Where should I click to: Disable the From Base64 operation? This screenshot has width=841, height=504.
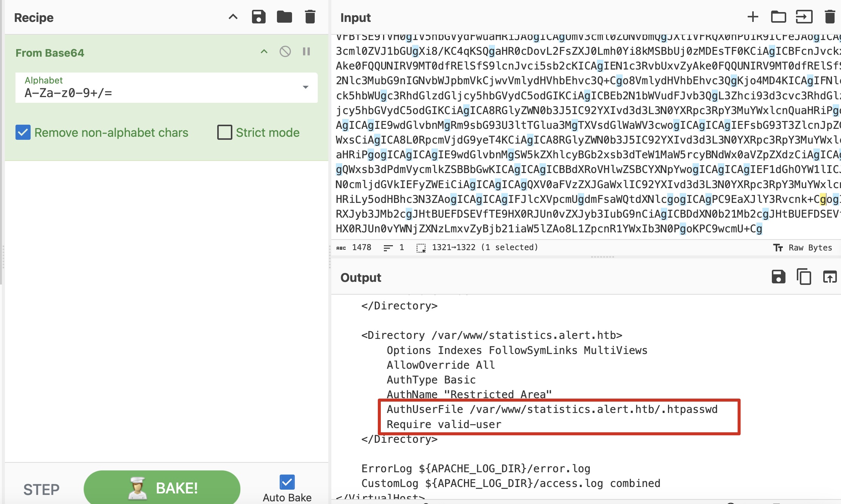[285, 51]
